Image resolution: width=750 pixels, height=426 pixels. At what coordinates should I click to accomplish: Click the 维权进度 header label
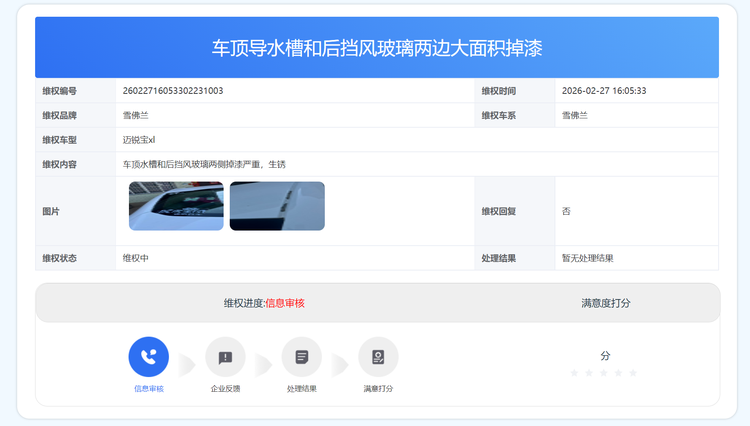pyautogui.click(x=243, y=303)
